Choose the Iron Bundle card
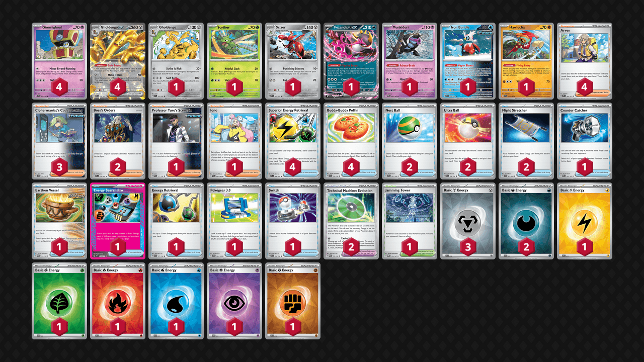The image size is (644, 362). 468,61
